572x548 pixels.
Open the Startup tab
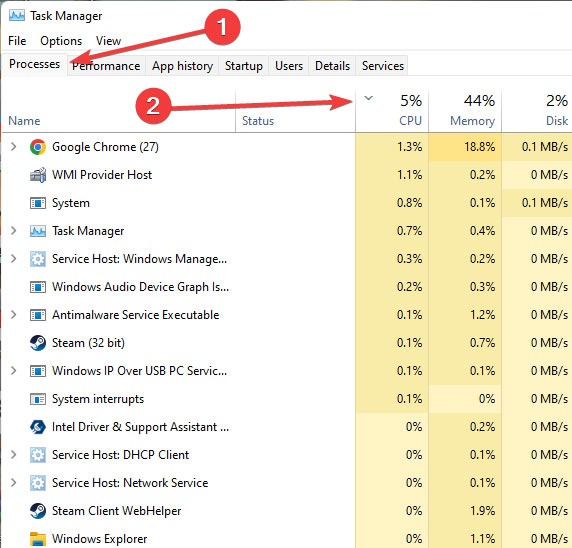click(244, 66)
